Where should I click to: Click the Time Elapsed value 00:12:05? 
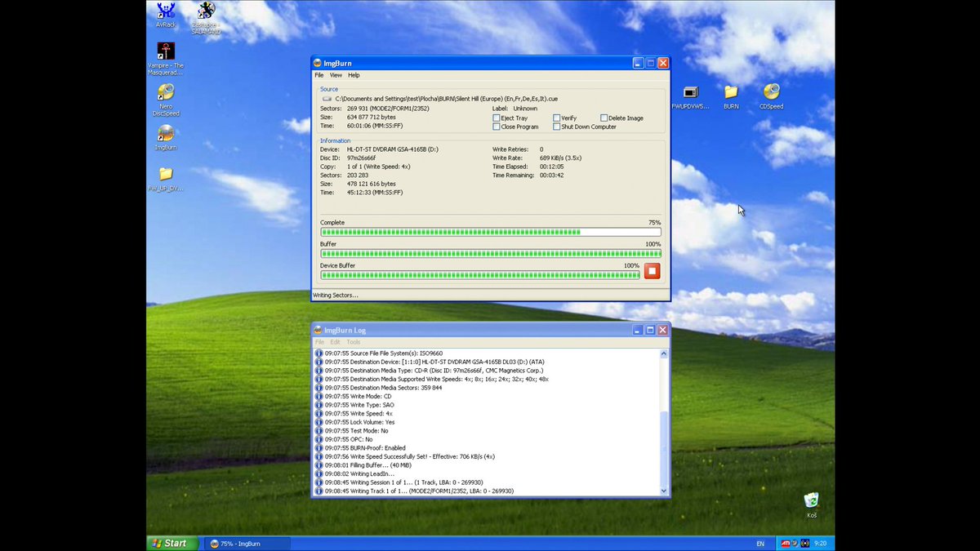(551, 167)
